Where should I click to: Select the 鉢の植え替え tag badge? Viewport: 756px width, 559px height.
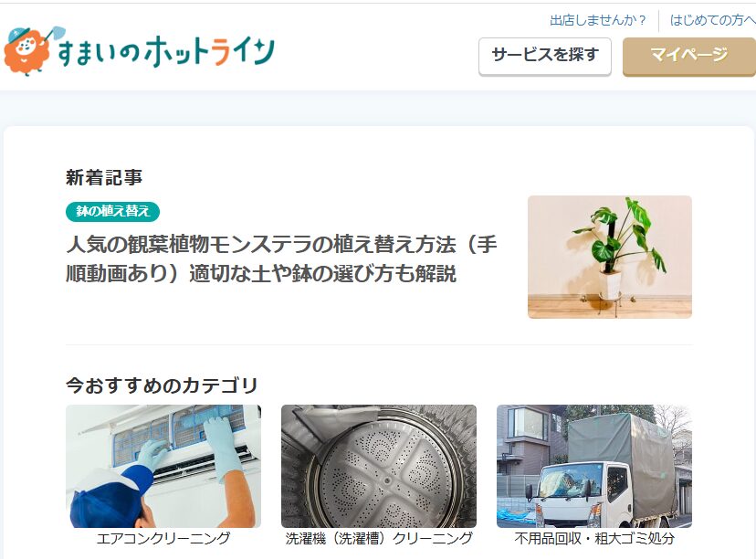[113, 211]
